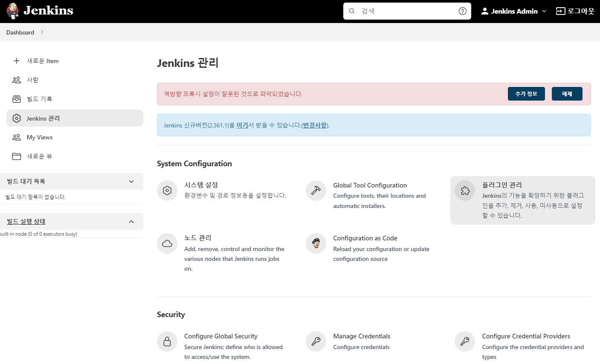Expand the Dashboard breadcrumb chevron
This screenshot has height=364, width=600.
(42, 32)
